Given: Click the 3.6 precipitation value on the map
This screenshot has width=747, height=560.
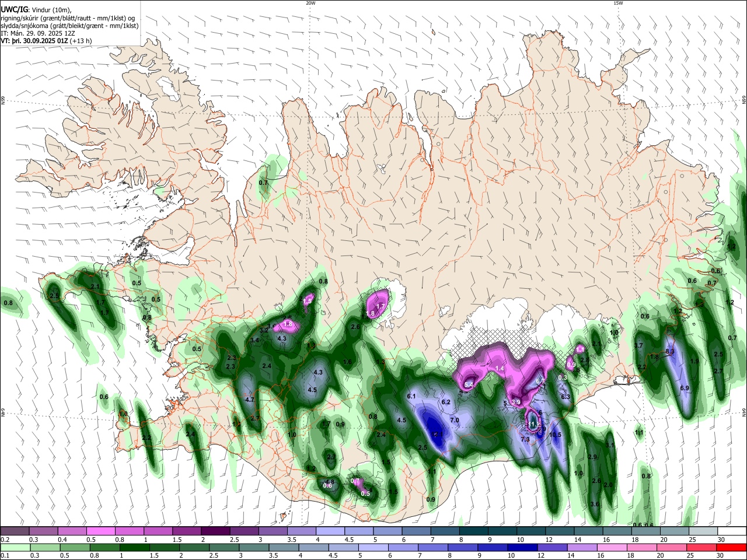Looking at the screenshot, I should point(595,504).
